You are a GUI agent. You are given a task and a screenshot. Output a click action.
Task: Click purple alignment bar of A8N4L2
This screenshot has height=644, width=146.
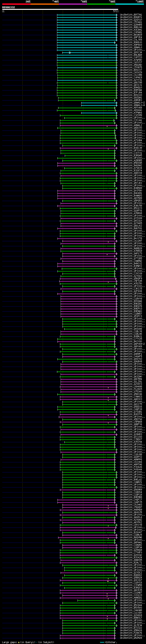click(x=89, y=125)
